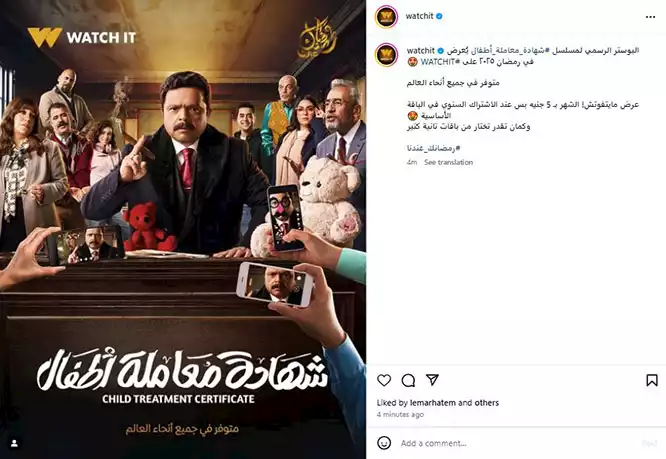
Task: Click the Child Treatment Certificate poster image
Action: point(183,229)
